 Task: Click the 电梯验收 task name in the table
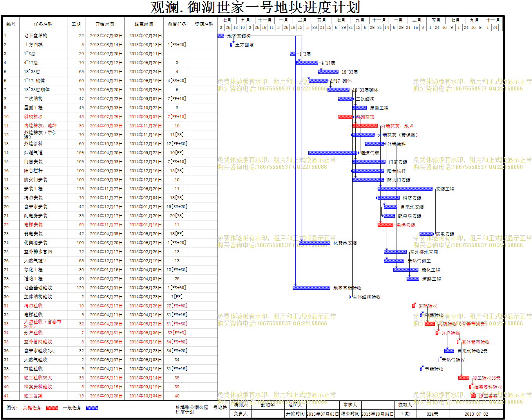33,315
